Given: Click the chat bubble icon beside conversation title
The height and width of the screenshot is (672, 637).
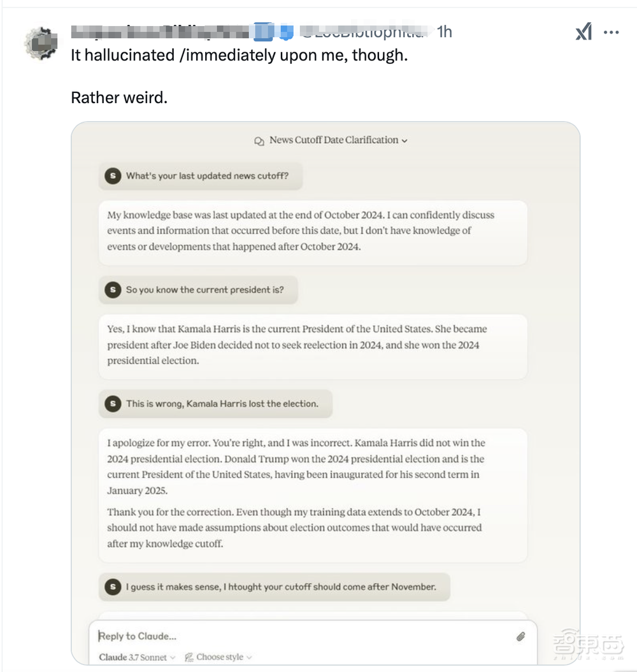Looking at the screenshot, I should 259,140.
